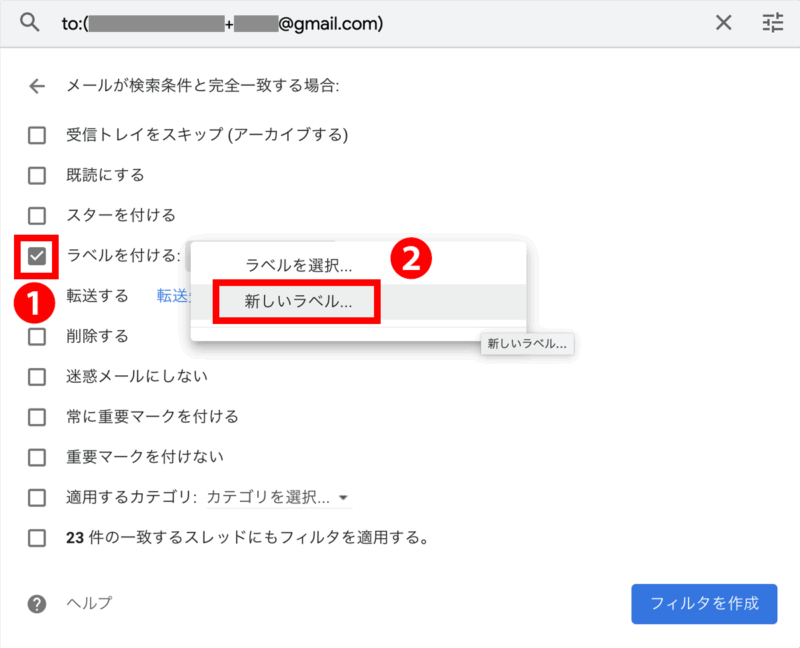Click the search magnifier icon

(x=31, y=23)
